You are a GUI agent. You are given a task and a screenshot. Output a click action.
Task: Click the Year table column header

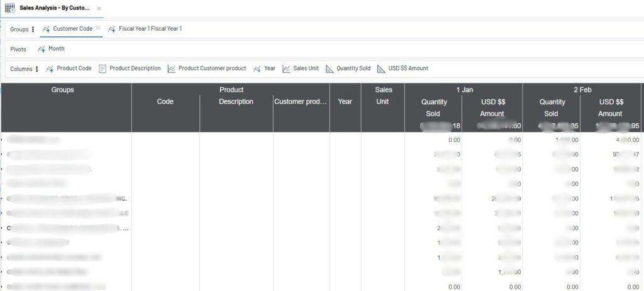[x=345, y=101]
